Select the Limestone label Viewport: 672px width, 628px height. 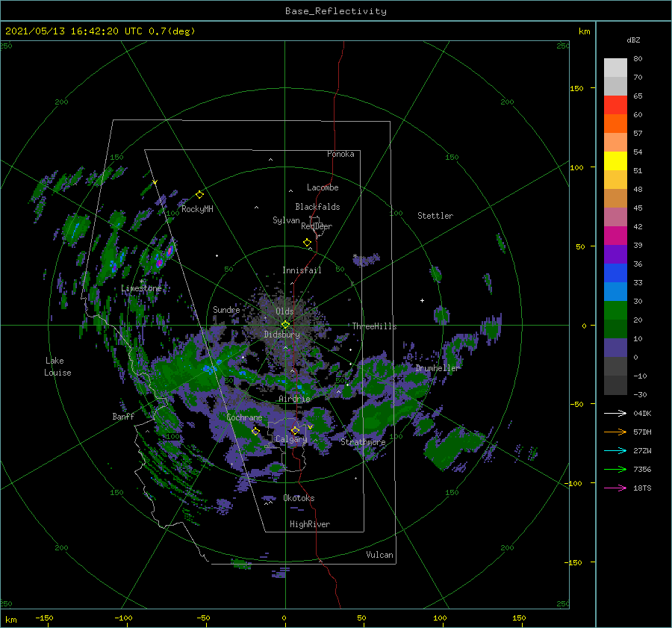(x=141, y=288)
